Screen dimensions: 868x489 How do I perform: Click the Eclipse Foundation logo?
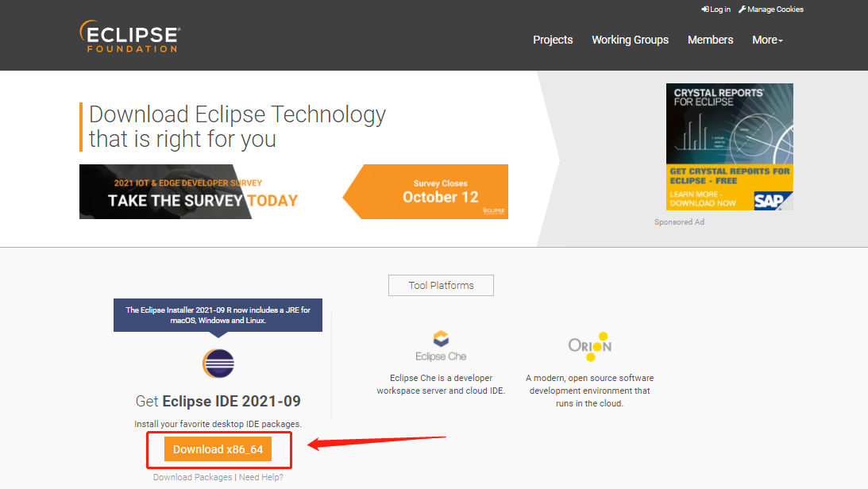pos(129,37)
